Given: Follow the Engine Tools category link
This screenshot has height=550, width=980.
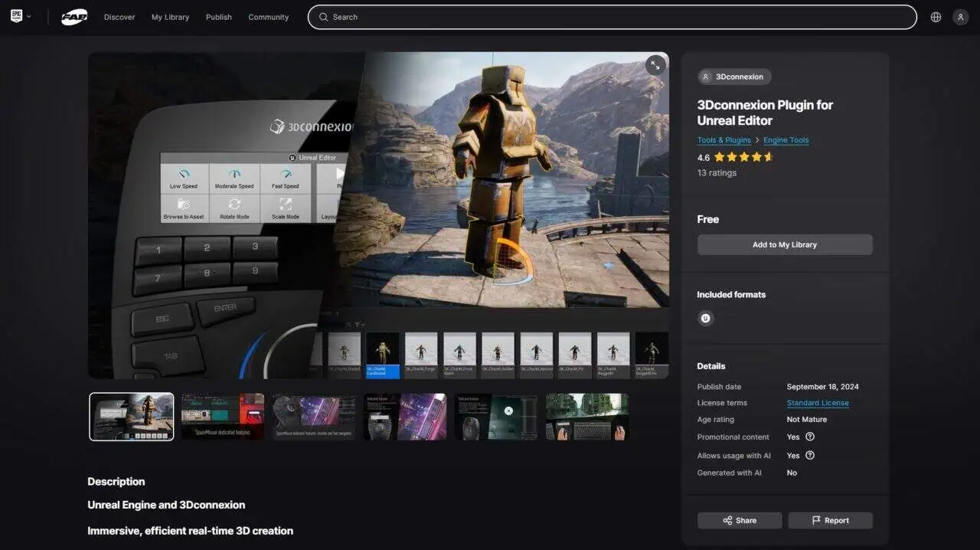Looking at the screenshot, I should [786, 140].
